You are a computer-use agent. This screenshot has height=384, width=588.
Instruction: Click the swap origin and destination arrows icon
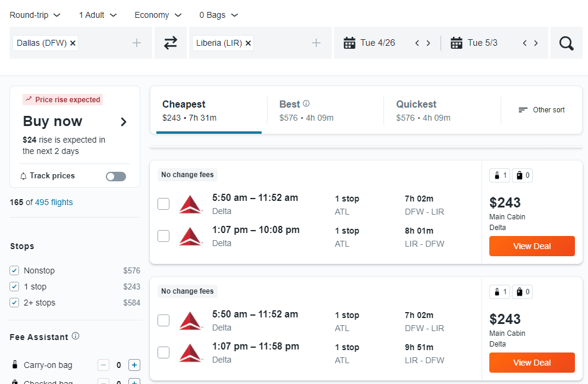(x=171, y=42)
